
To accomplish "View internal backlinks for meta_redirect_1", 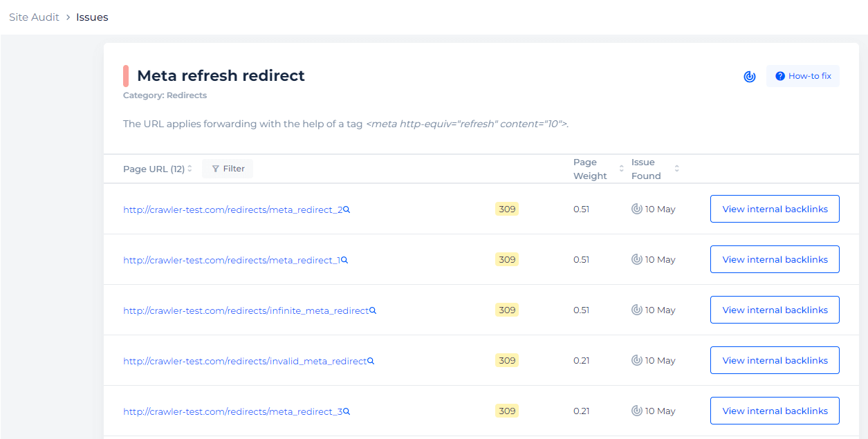I will click(x=775, y=259).
